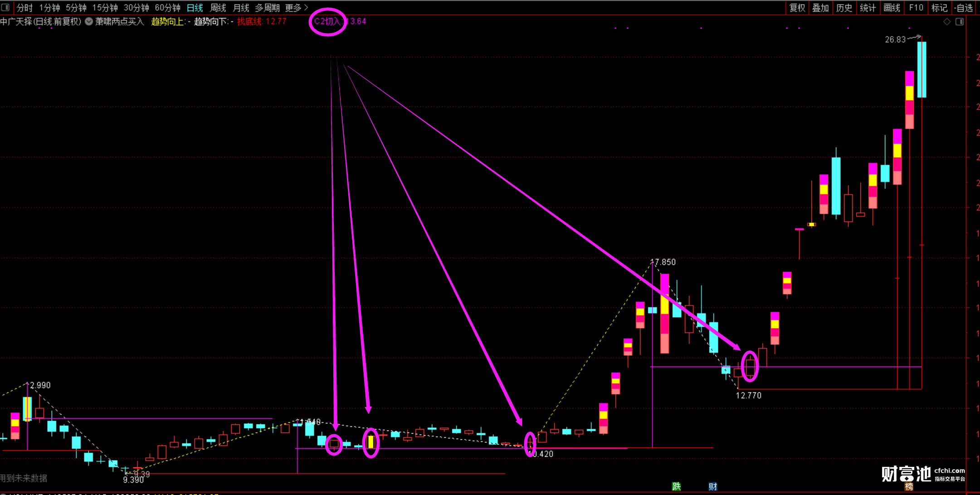This screenshot has height=495, width=980.
Task: Click the blue 财 marker at chart bottom
Action: click(713, 486)
